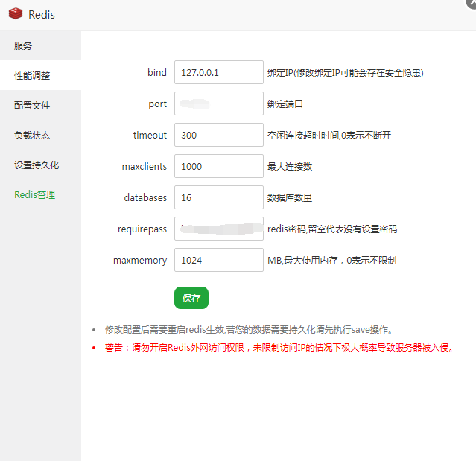Click the requirepass field label
This screenshot has width=476, height=461.
point(141,229)
